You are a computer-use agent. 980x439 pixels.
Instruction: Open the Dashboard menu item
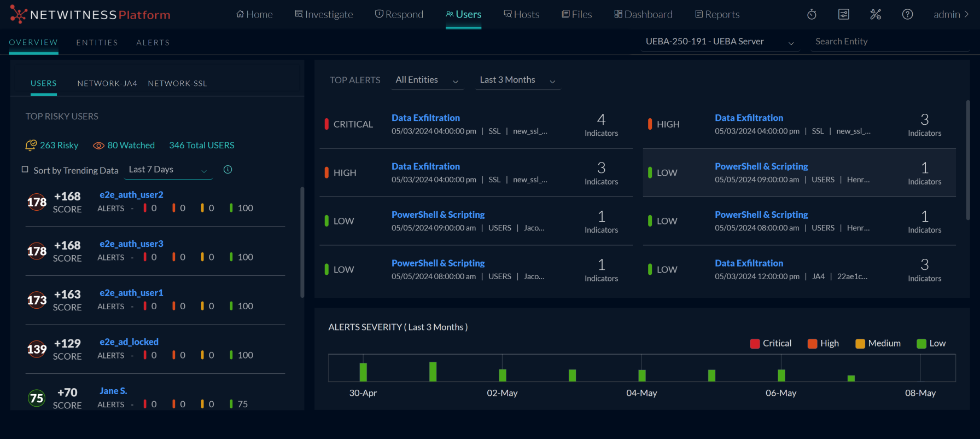(x=643, y=14)
